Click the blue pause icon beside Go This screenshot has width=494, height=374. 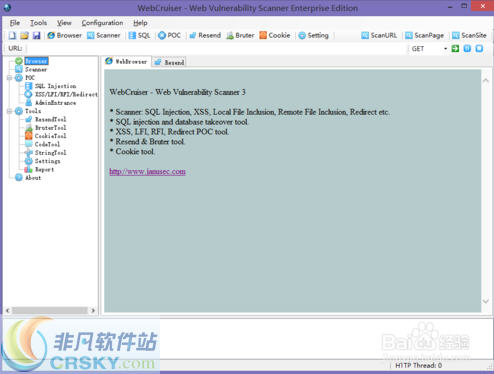467,49
